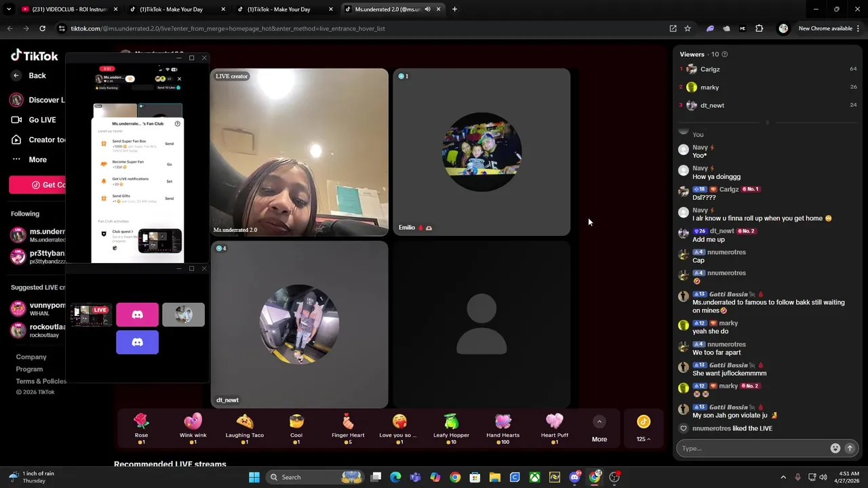Select Ms.underrated 2.0 host video tile
868x488 pixels.
pyautogui.click(x=299, y=152)
